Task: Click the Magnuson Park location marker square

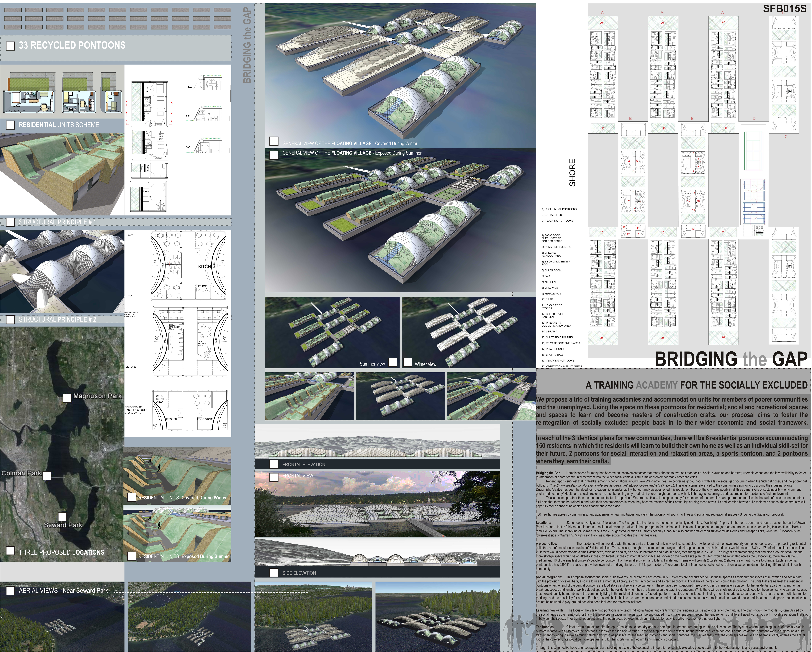Action: [67, 398]
